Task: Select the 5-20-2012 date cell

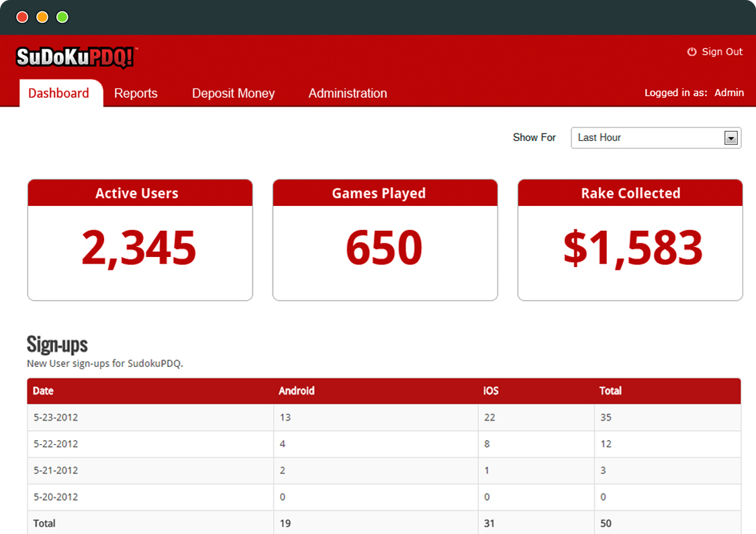Action: 150,497
